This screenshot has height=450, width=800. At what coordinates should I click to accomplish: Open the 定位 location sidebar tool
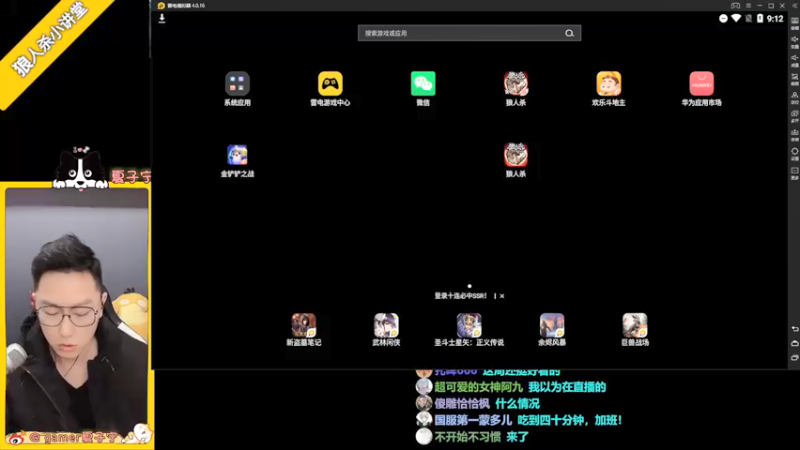[x=794, y=97]
